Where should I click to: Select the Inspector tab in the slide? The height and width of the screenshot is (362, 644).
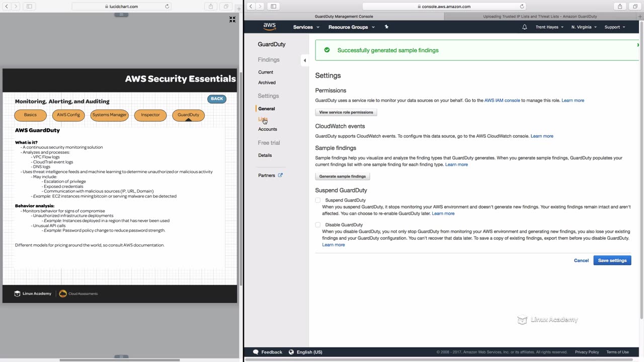click(150, 115)
